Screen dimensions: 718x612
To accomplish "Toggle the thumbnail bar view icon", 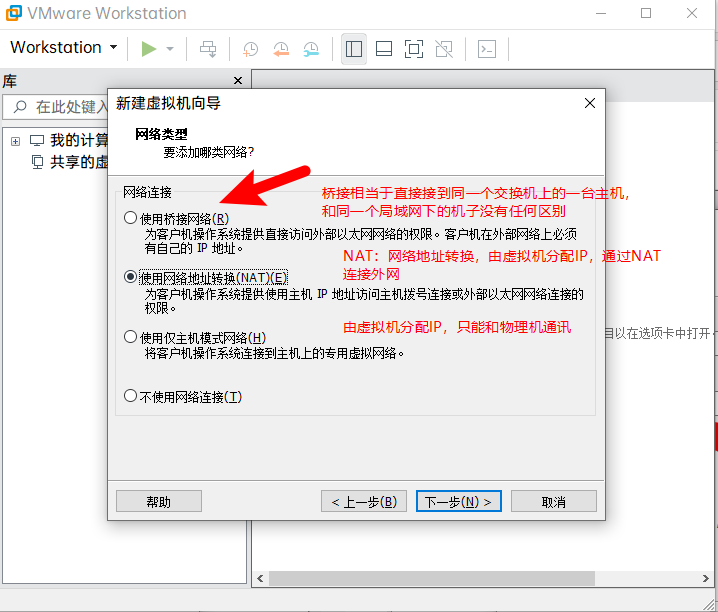I will pyautogui.click(x=384, y=49).
